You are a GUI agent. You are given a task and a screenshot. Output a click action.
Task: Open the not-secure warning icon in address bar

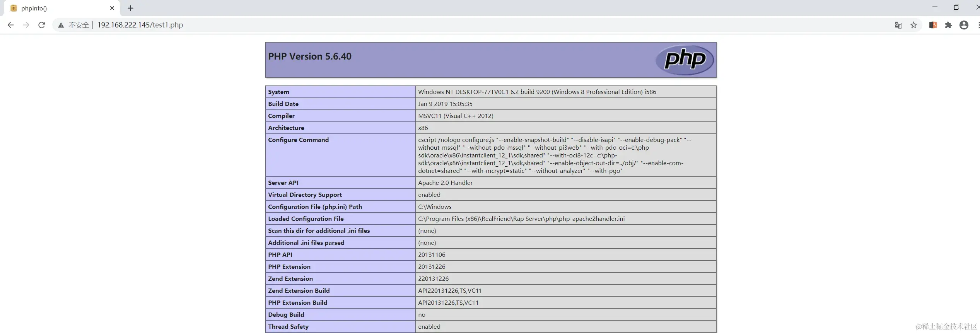[x=61, y=25]
